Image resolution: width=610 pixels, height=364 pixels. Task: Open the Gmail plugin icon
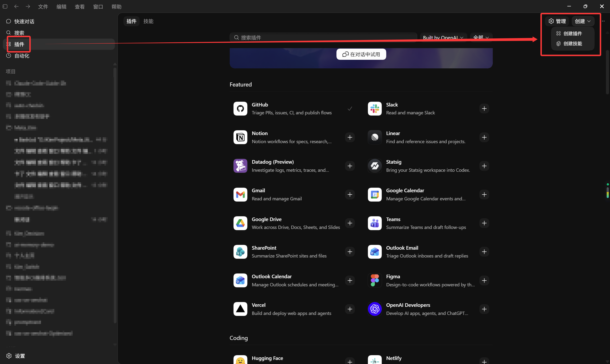tap(240, 195)
